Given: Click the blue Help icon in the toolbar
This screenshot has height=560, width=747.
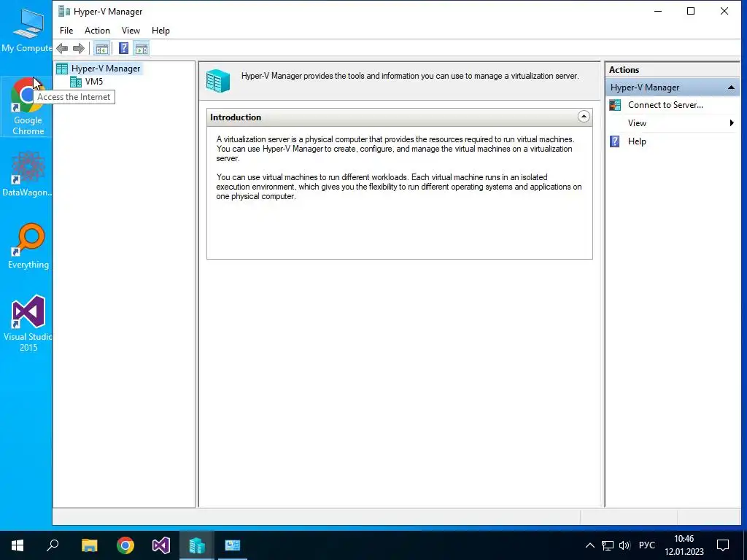Looking at the screenshot, I should tap(123, 48).
